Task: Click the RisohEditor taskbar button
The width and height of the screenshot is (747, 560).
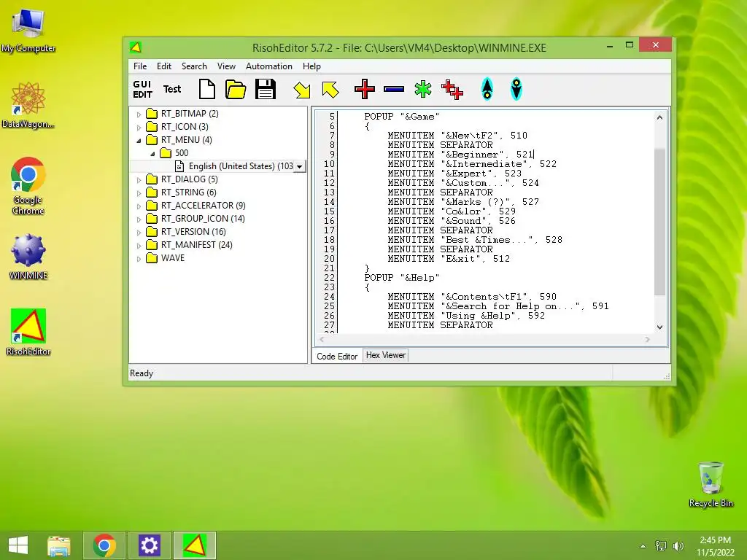Action: pos(194,545)
